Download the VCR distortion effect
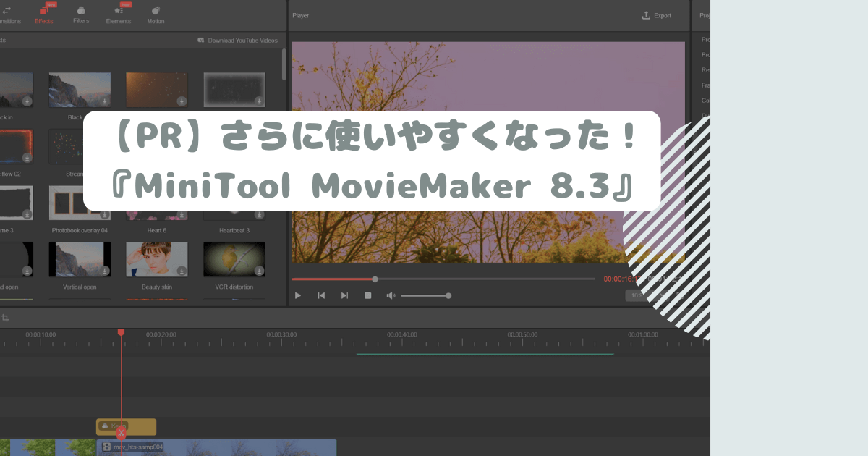Image resolution: width=868 pixels, height=456 pixels. 259,271
